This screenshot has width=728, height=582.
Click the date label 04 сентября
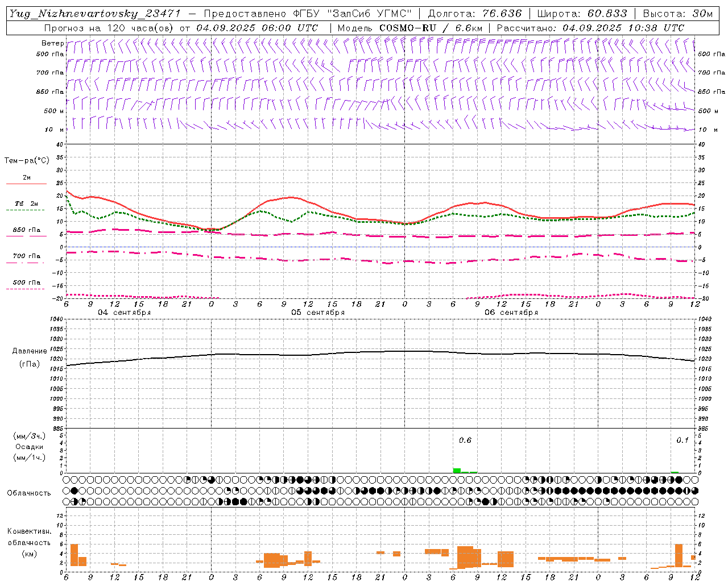(124, 313)
